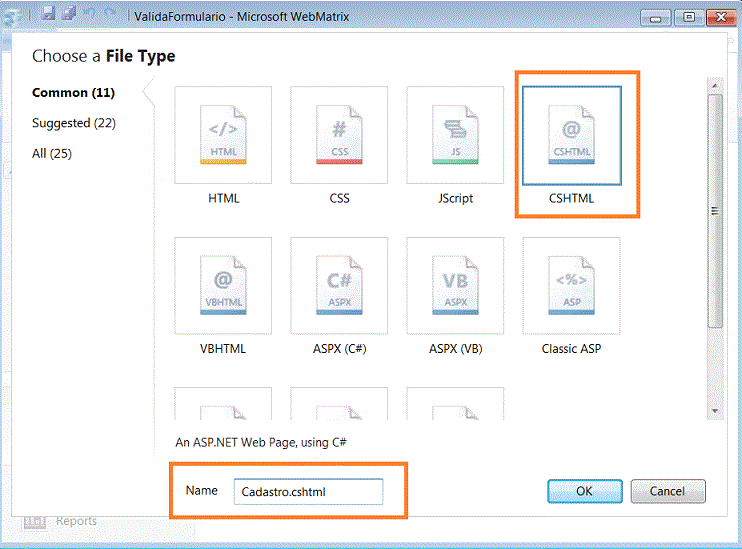Click the Name input field
This screenshot has width=742, height=549.
pos(309,492)
